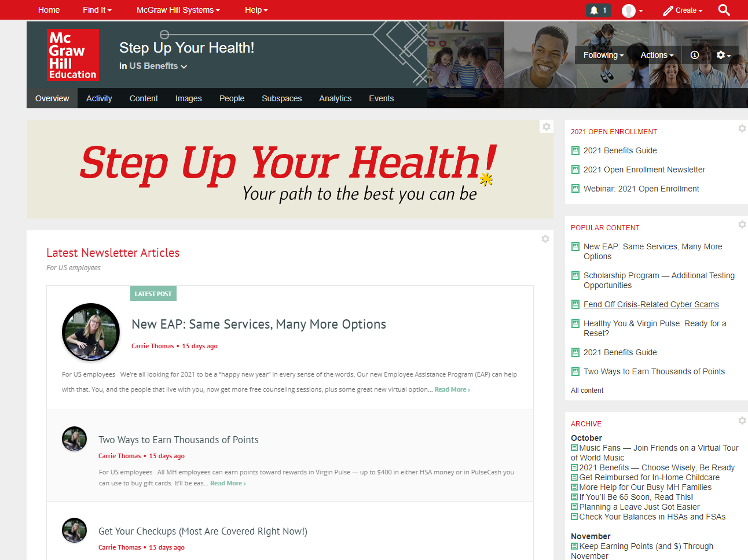Click Carrie Thomas author name on New EAP post
This screenshot has height=560, width=748.
click(152, 346)
